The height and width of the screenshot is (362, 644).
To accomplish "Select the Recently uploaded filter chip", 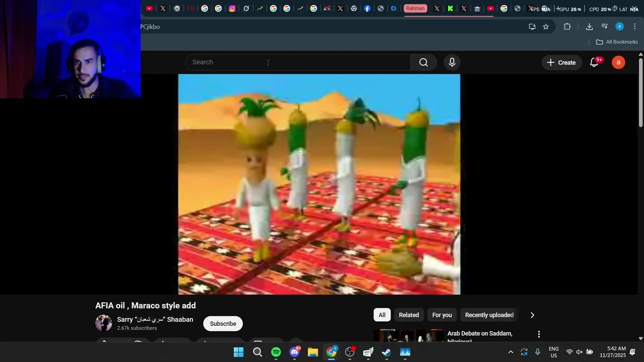I will tap(489, 315).
